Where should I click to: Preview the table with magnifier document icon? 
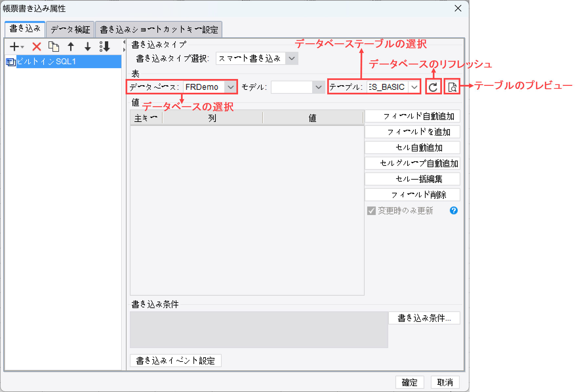click(x=452, y=87)
